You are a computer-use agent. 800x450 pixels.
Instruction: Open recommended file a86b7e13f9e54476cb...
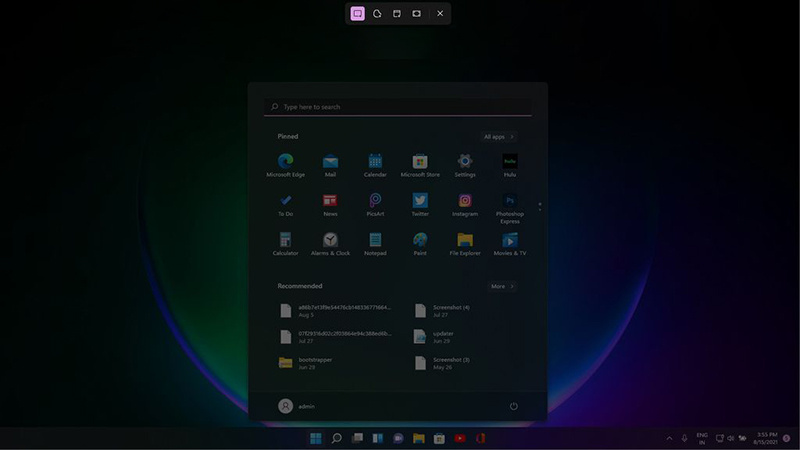(x=335, y=311)
